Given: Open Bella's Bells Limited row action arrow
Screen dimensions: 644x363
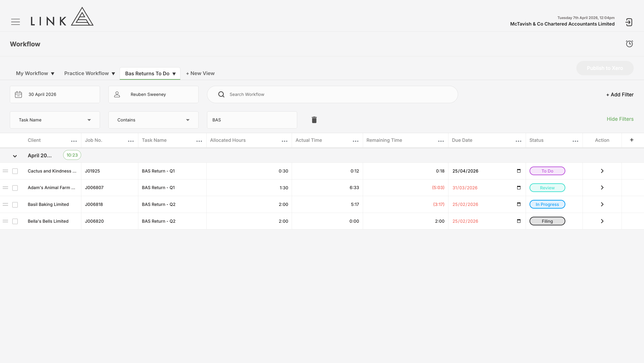Looking at the screenshot, I should 602,221.
